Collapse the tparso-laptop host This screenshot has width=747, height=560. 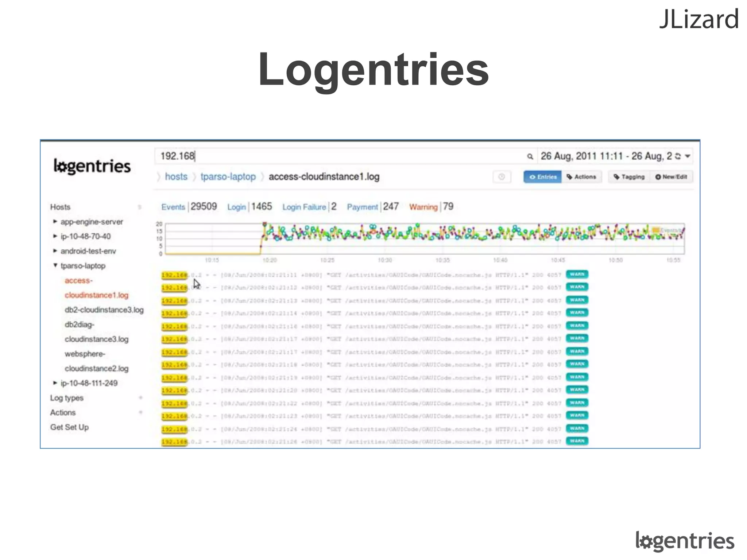point(55,265)
